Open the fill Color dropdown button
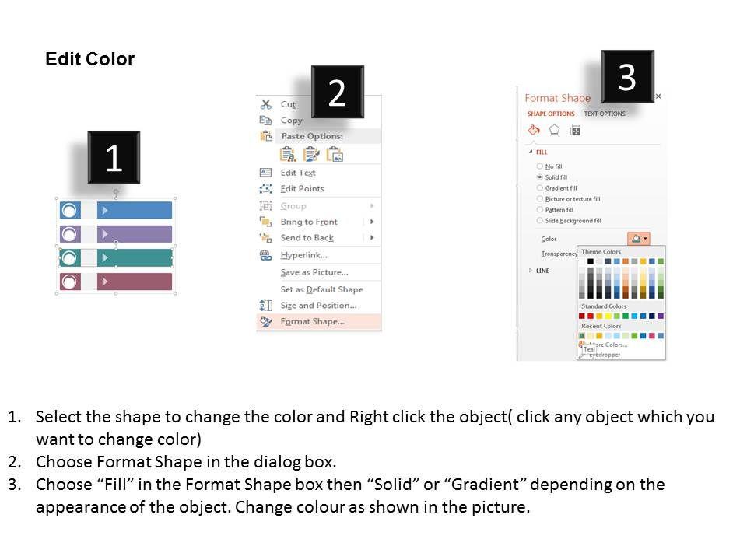This screenshot has height=560, width=747. tap(638, 239)
